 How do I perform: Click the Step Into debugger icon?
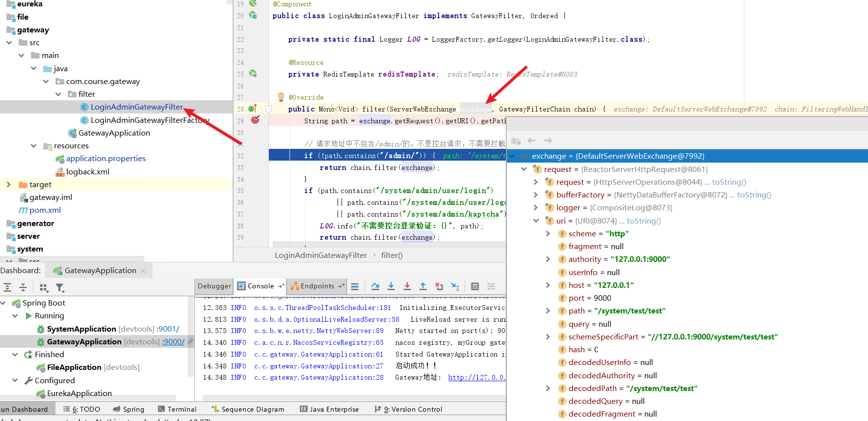click(x=391, y=286)
